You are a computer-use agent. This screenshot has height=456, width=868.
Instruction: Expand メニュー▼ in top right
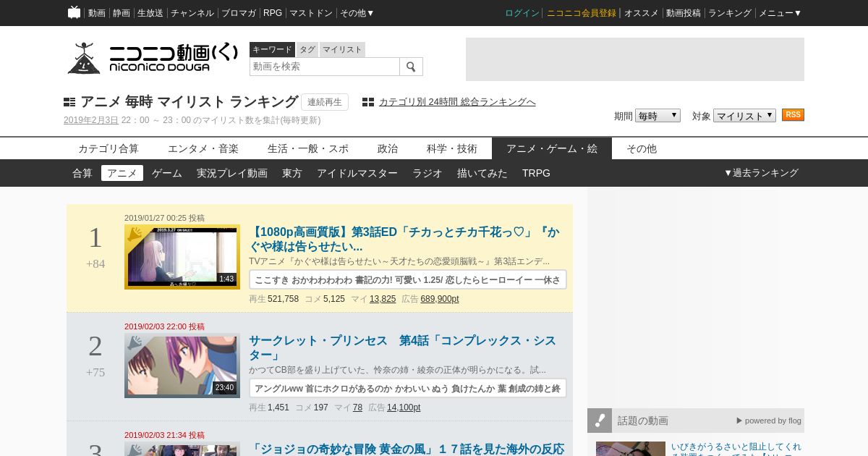click(780, 13)
